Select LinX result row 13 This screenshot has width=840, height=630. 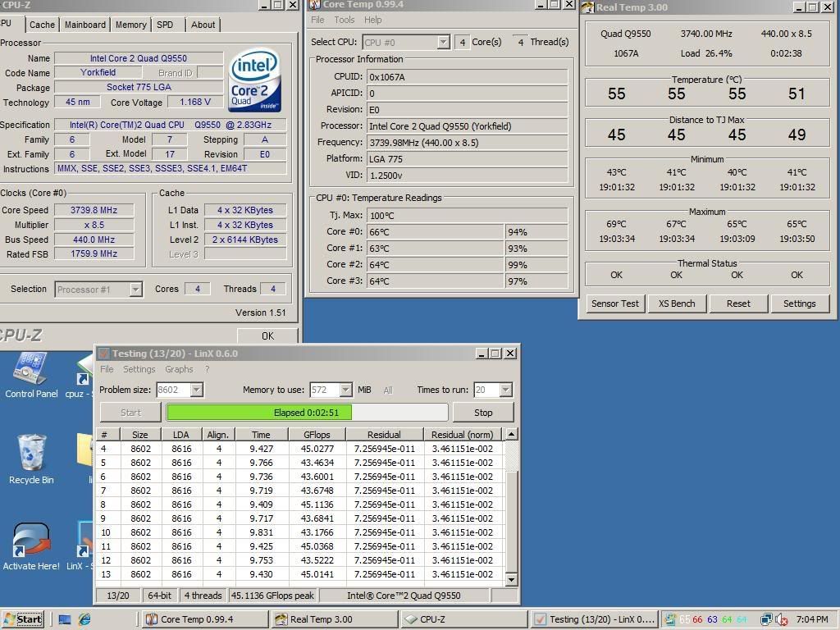[300, 574]
